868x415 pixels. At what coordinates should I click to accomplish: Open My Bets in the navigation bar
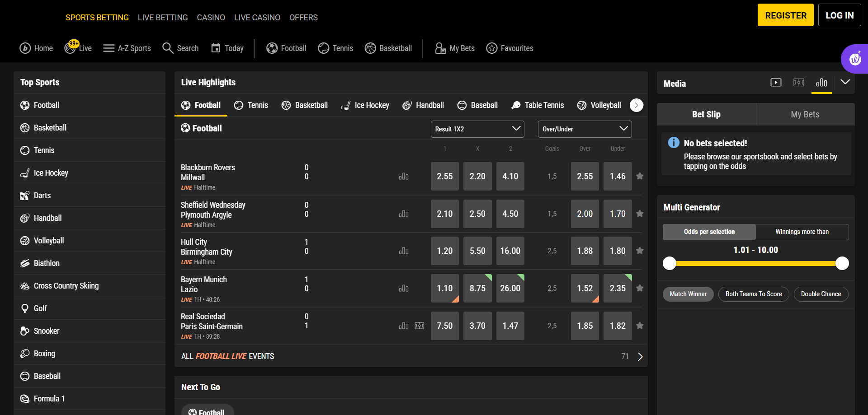click(454, 48)
